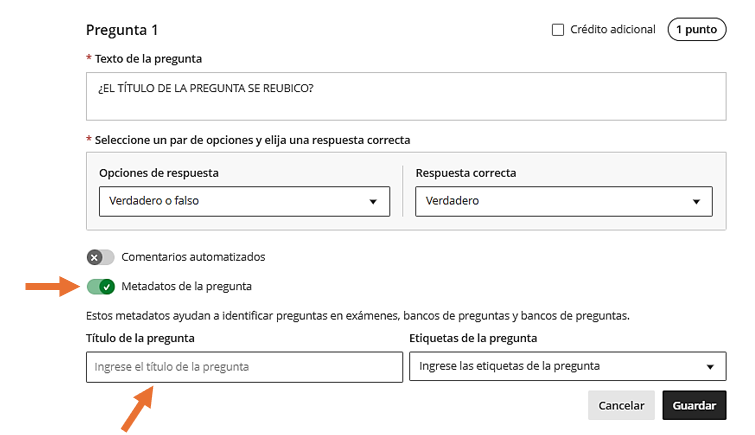
Task: Click the X icon on the Comentarios toggle
Action: (94, 257)
